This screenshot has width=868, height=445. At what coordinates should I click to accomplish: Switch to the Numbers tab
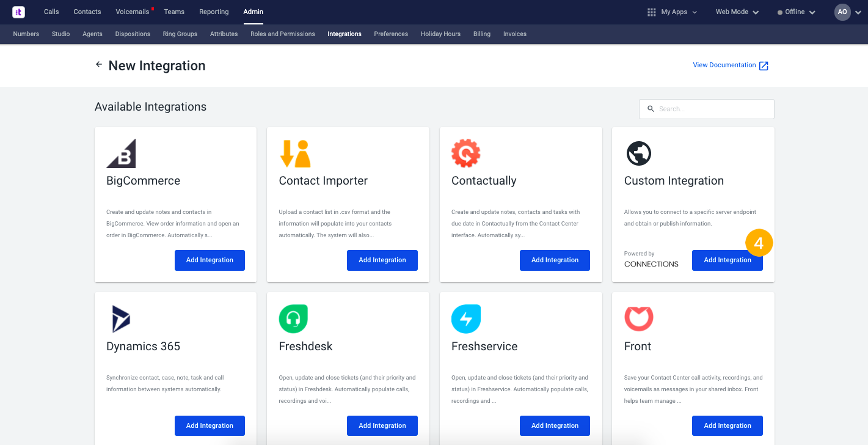26,34
